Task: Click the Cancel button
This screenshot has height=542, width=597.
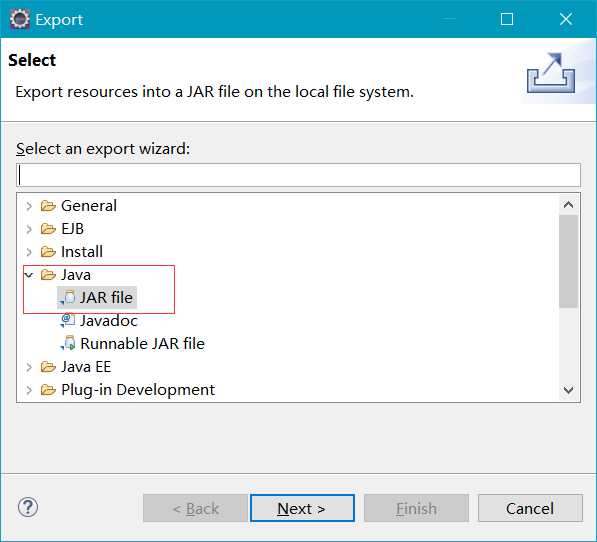Action: [x=530, y=508]
